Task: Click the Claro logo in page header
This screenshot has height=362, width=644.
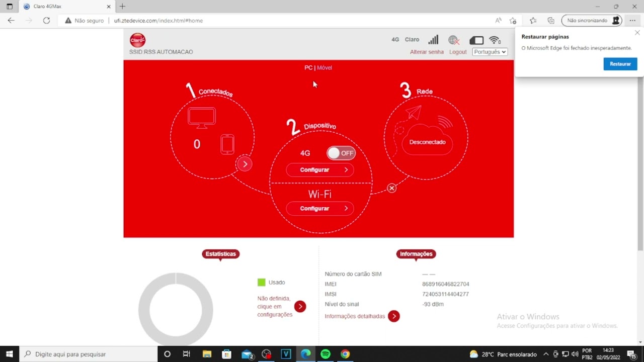Action: tap(137, 40)
